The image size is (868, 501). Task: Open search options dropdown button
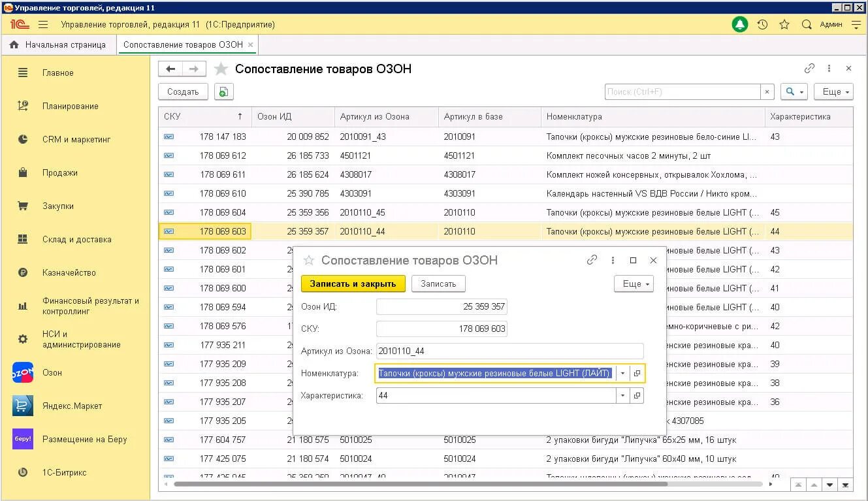pos(794,92)
